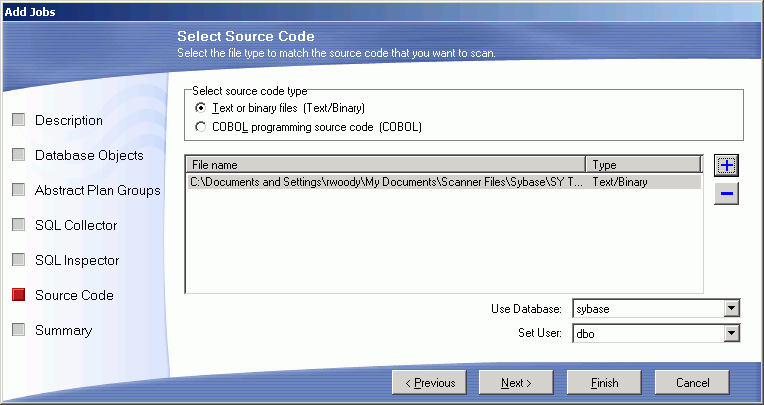The image size is (764, 405).
Task: Click the File name column header
Action: (385, 165)
